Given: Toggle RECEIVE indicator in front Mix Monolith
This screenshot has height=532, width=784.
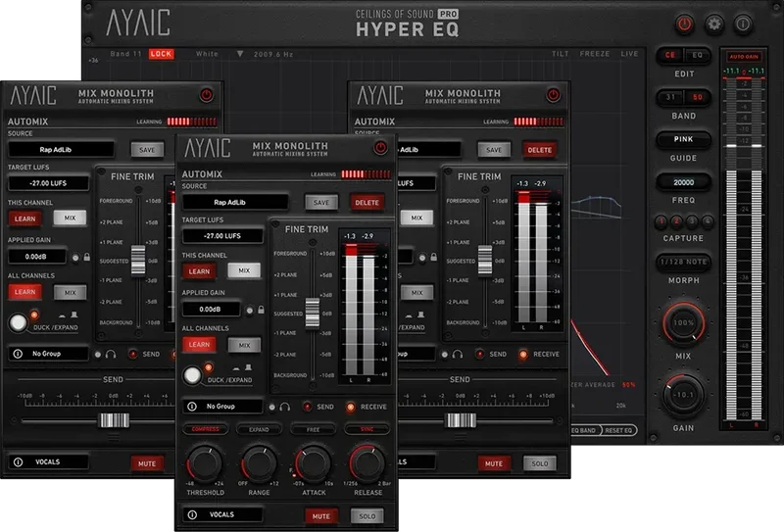Looking at the screenshot, I should pos(351,407).
